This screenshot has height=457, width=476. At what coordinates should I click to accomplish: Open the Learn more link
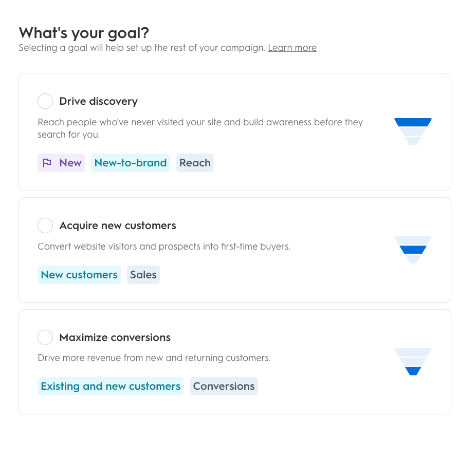coord(292,48)
